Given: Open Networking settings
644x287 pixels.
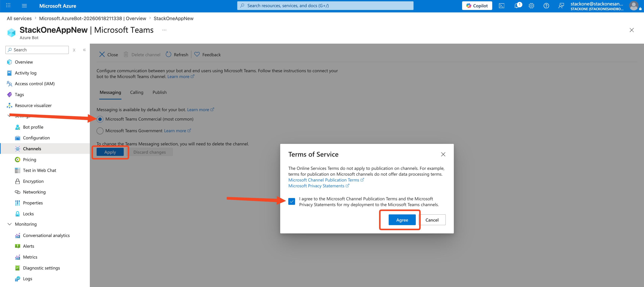Looking at the screenshot, I should 34,192.
